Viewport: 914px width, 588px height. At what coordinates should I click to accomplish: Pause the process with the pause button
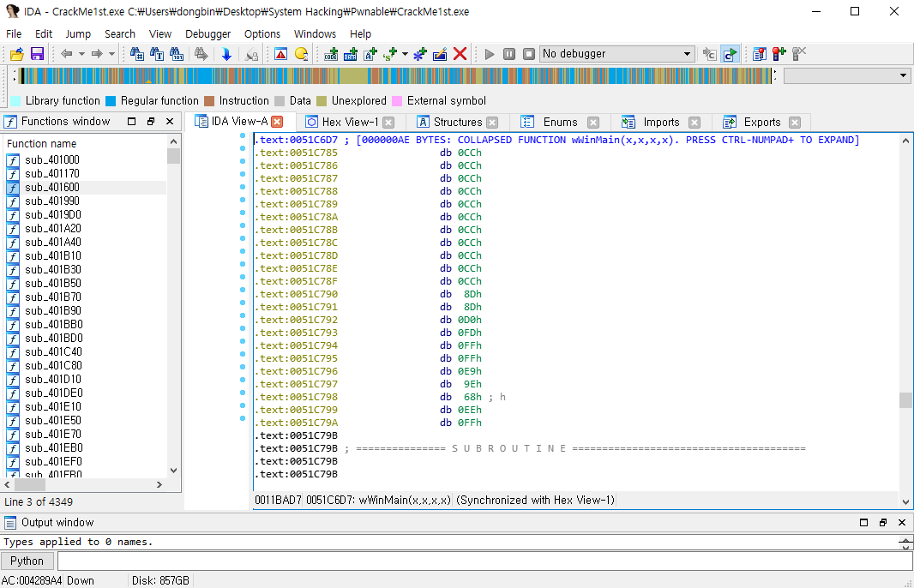pos(509,54)
